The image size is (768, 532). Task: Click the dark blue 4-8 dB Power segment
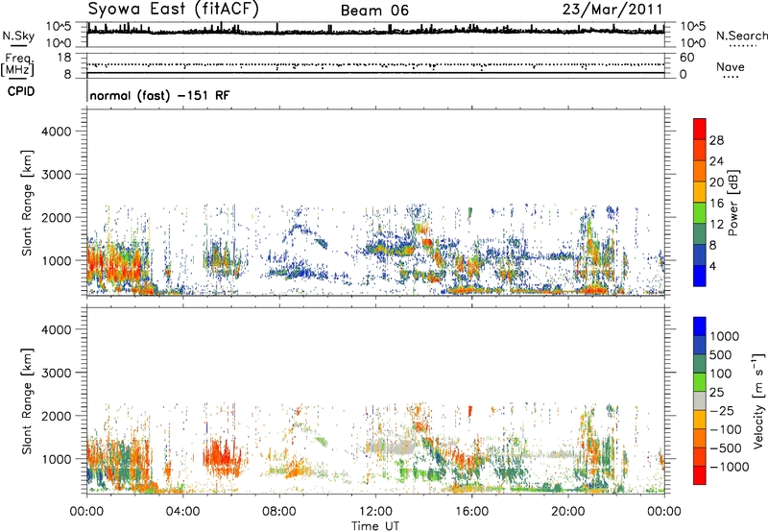point(700,254)
